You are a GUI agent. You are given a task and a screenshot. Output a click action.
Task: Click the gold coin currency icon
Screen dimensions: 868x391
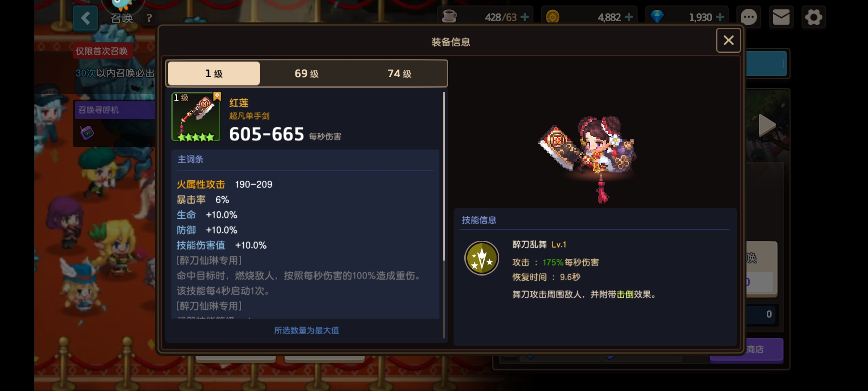[553, 17]
